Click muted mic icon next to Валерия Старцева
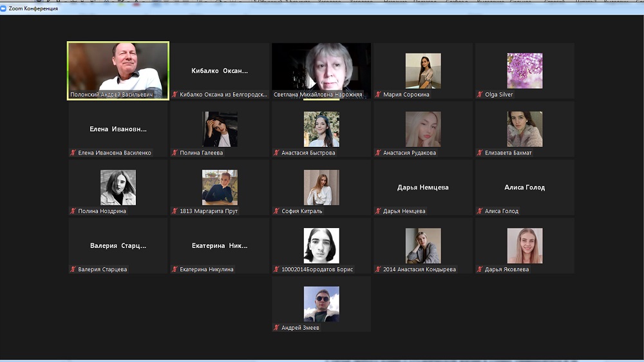644x362 pixels. (73, 269)
